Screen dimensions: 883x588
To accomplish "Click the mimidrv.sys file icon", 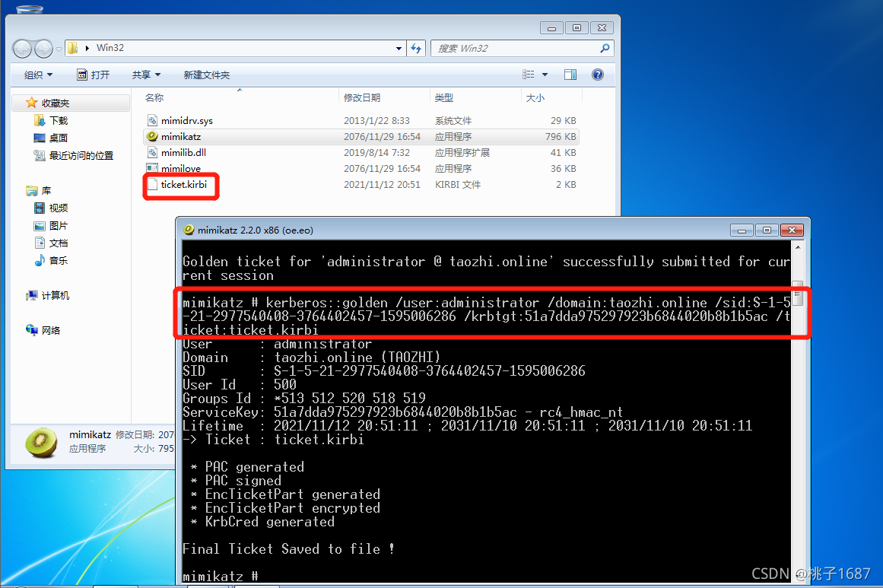I will click(152, 120).
